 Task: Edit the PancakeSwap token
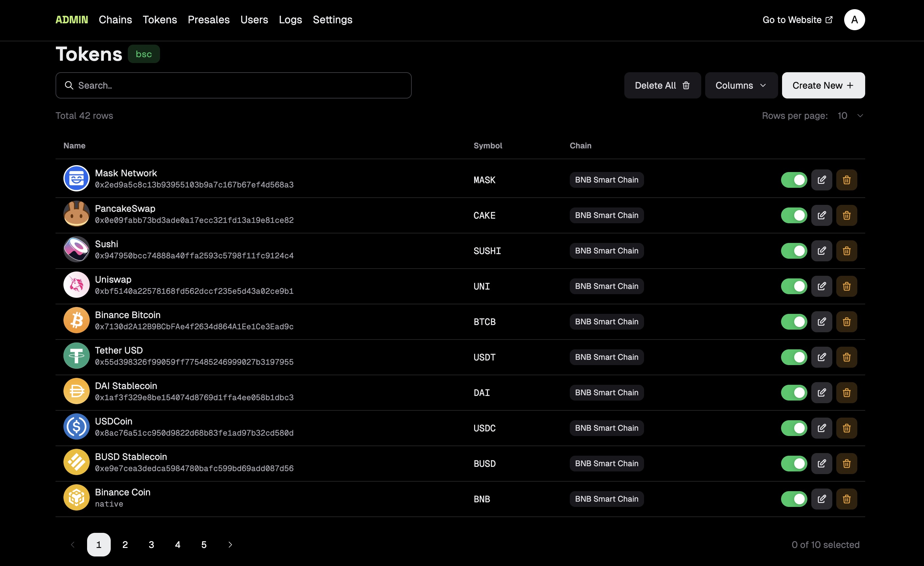[821, 215]
